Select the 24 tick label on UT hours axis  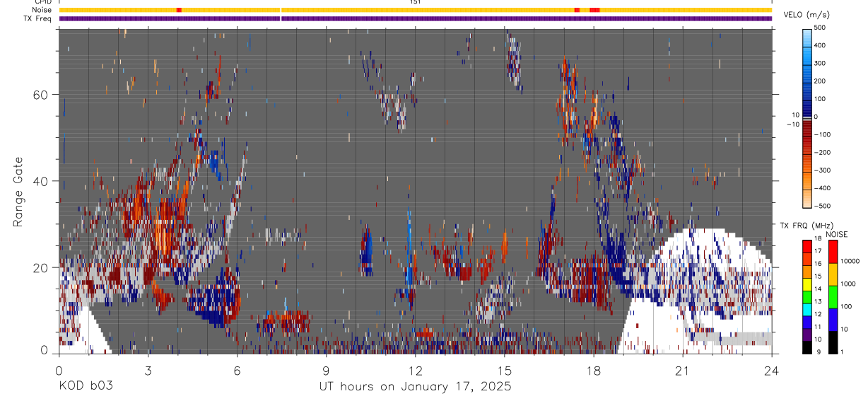coord(772,370)
